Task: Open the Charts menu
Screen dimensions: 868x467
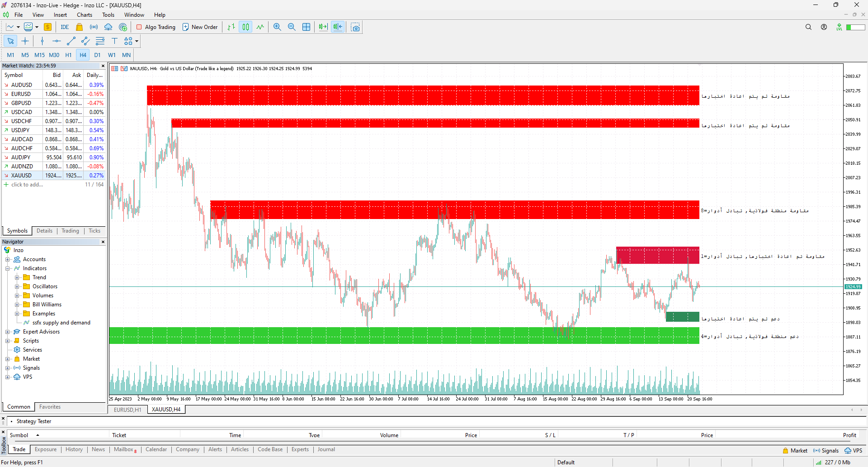Action: tap(84, 14)
